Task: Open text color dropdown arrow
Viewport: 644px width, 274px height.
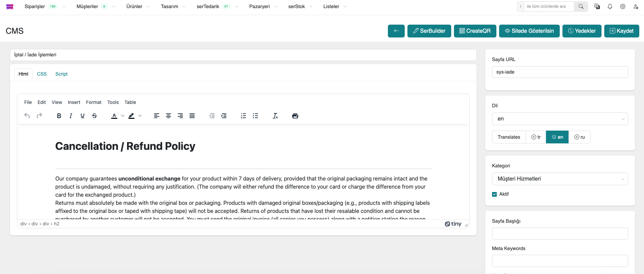Action: (x=123, y=116)
